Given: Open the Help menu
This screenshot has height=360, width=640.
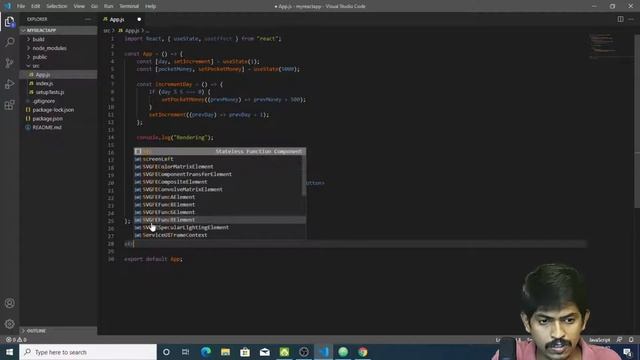Looking at the screenshot, I should (151, 6).
